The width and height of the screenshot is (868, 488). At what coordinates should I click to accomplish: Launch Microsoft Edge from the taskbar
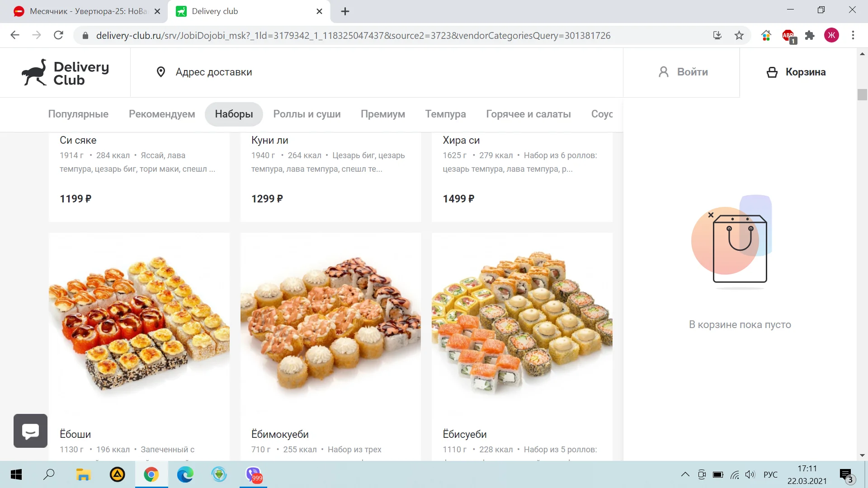185,475
